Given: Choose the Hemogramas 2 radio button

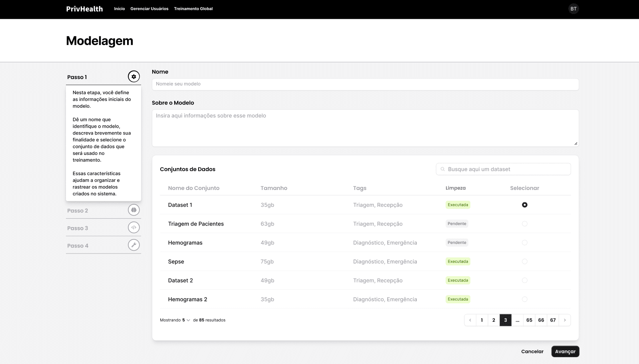Looking at the screenshot, I should (525, 299).
